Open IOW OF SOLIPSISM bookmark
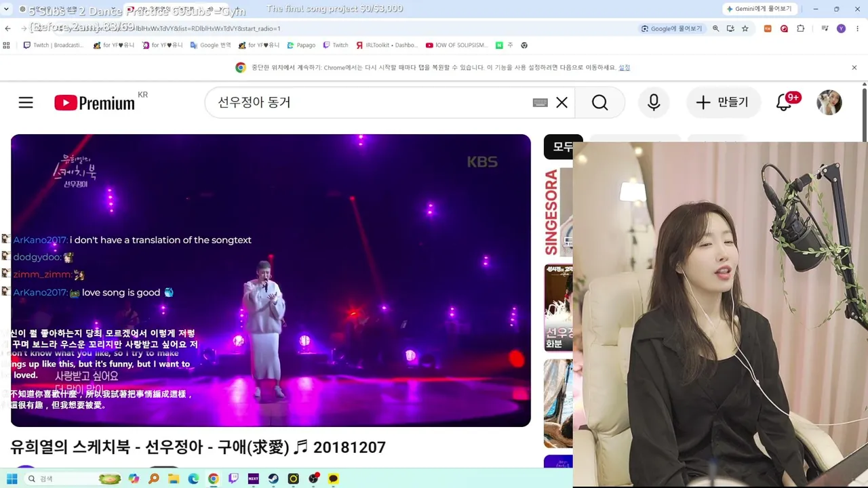Image resolution: width=868 pixels, height=488 pixels. [x=456, y=45]
